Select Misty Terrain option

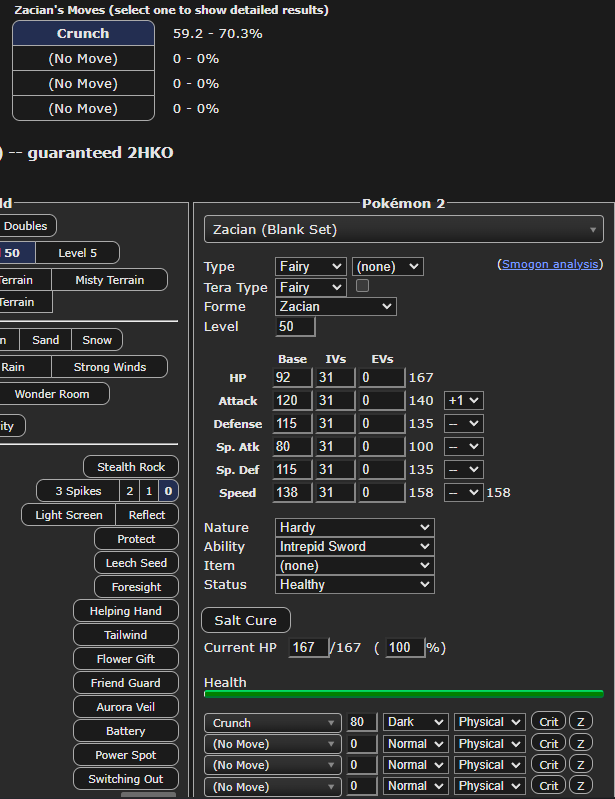109,280
